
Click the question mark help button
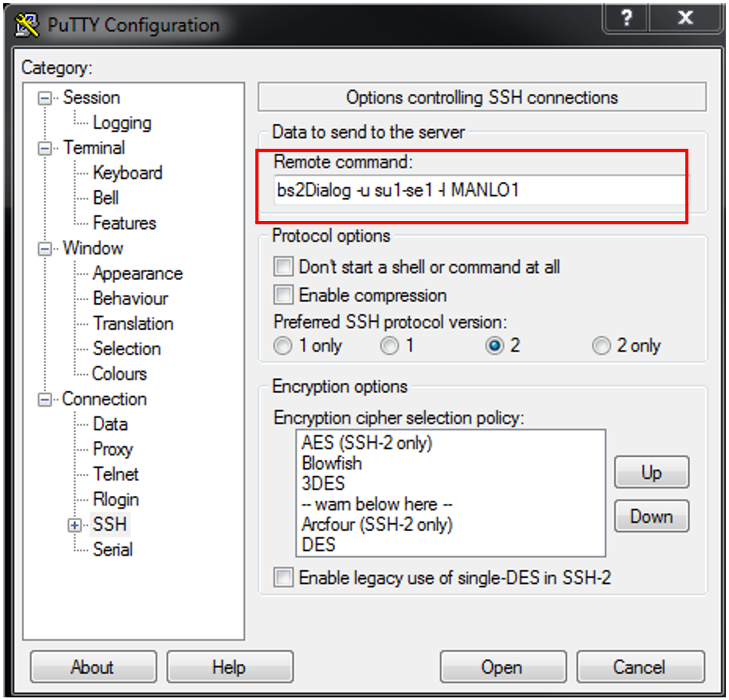click(626, 18)
